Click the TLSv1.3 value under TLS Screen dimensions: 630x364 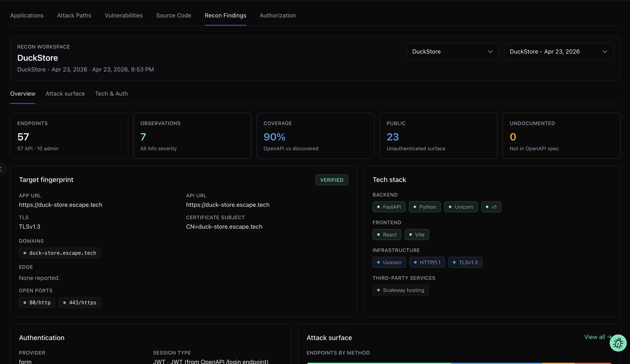click(x=29, y=227)
